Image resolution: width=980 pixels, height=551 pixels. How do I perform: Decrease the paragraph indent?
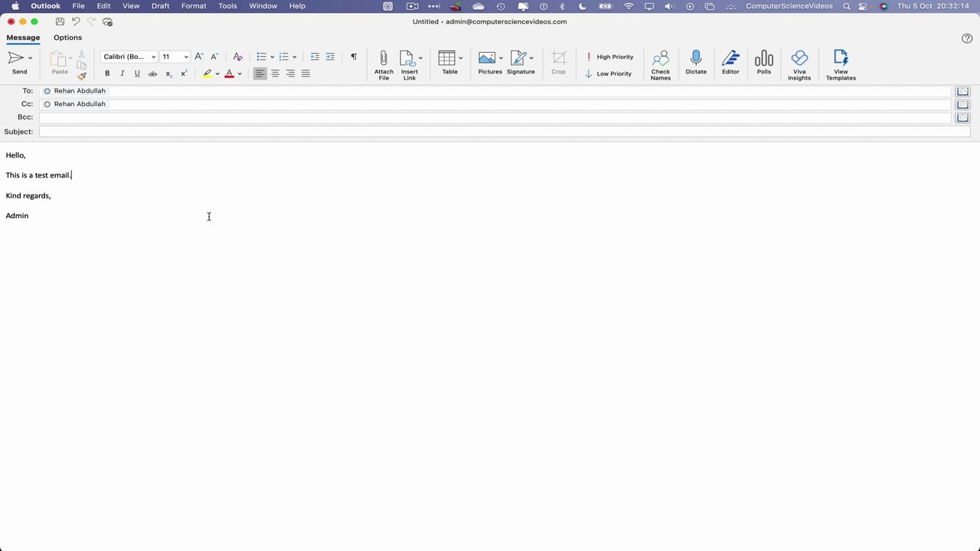(x=315, y=57)
